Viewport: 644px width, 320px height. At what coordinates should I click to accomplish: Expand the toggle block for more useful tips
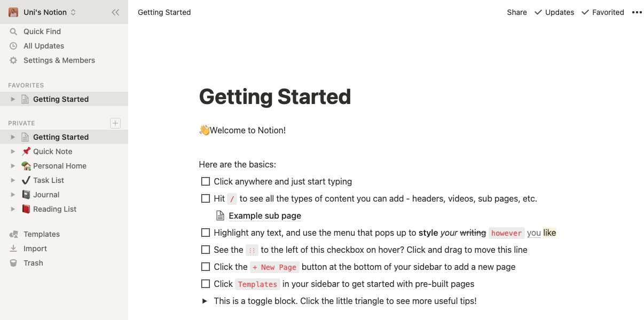[204, 301]
